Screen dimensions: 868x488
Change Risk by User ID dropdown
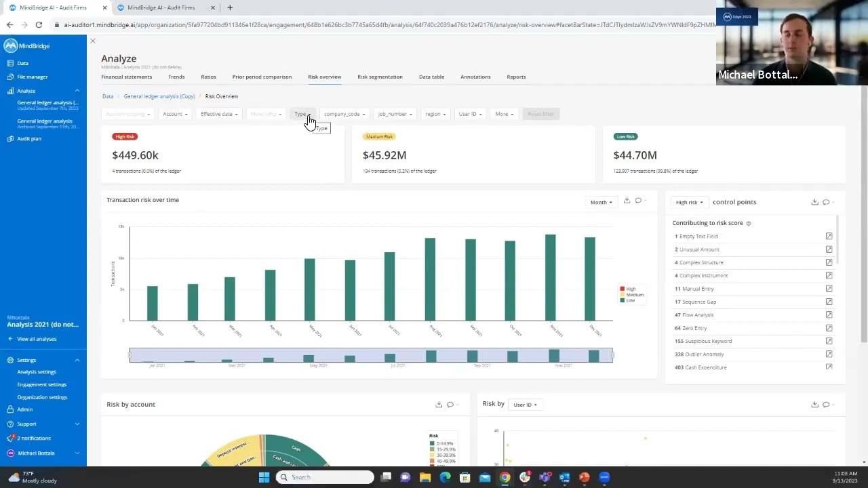(x=525, y=405)
